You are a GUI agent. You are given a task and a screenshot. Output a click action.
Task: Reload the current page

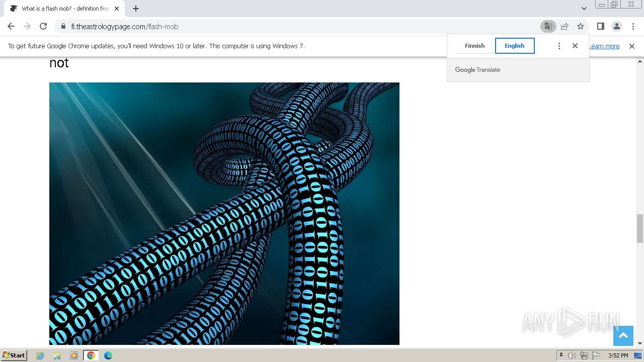click(x=43, y=26)
